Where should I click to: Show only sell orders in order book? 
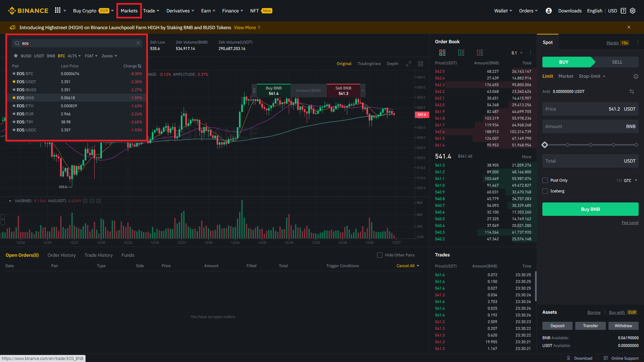pyautogui.click(x=480, y=53)
